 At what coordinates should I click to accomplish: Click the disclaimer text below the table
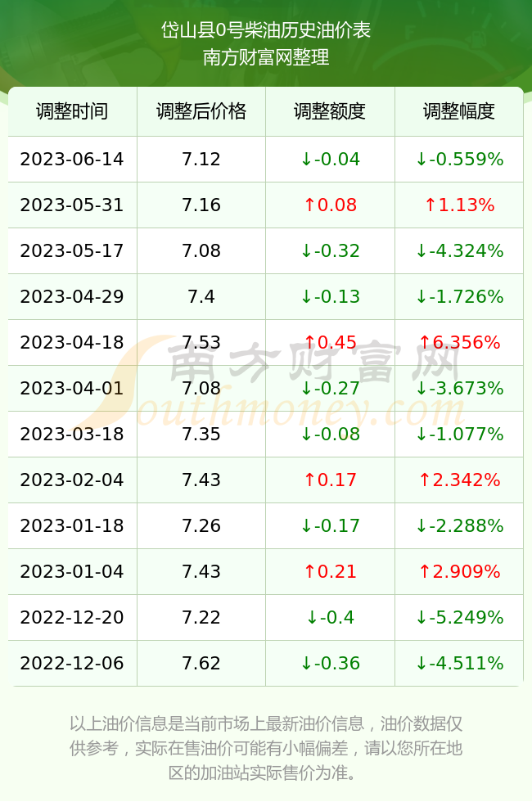point(266,748)
